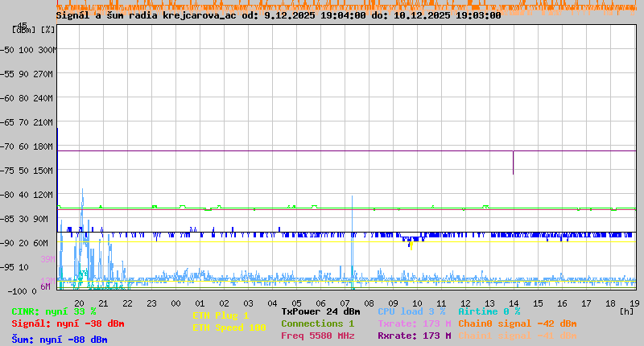Click the 'TxPower 24 dBm' legend entry
644x346 pixels.
tap(320, 311)
